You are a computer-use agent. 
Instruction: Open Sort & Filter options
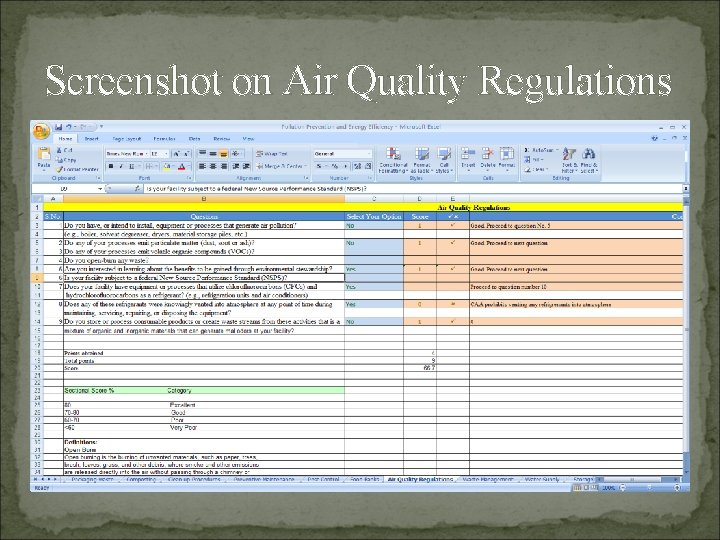(x=569, y=160)
